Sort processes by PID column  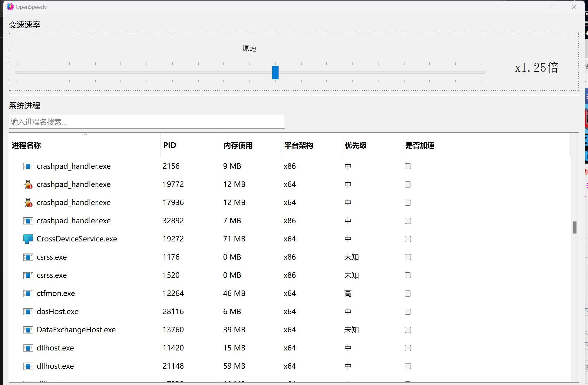170,145
